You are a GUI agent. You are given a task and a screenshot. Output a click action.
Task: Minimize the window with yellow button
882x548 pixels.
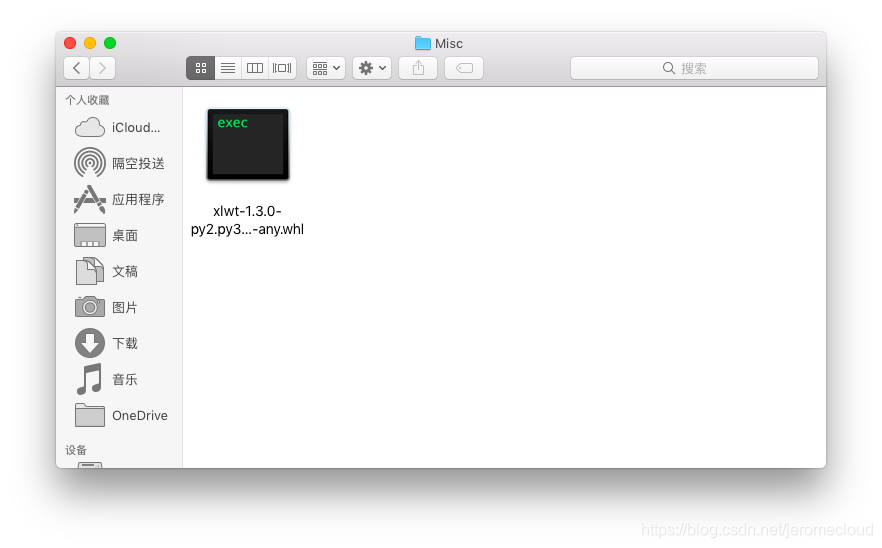pos(90,43)
